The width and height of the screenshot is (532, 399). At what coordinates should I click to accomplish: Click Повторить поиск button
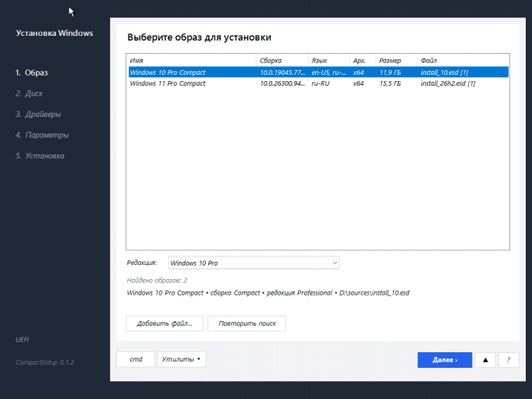point(246,323)
